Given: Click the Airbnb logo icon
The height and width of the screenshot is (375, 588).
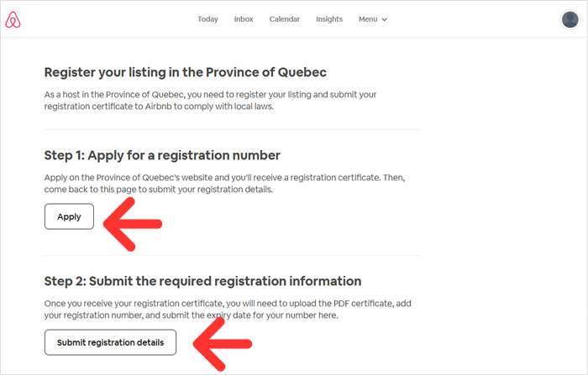Looking at the screenshot, I should (x=13, y=19).
